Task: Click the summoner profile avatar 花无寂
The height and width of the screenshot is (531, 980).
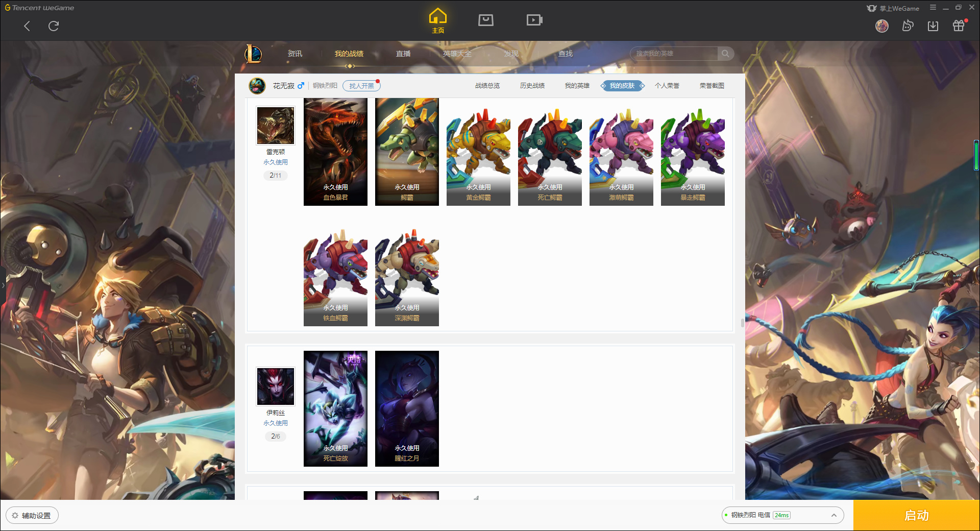Action: point(257,86)
